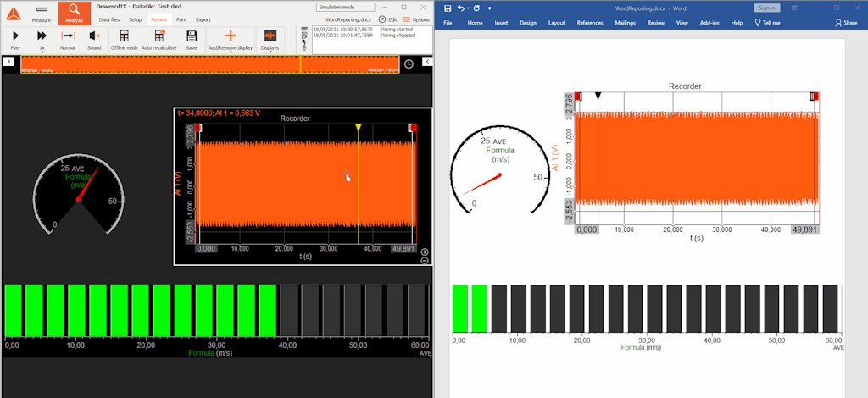This screenshot has width=868, height=398.
Task: Save the datafile with the Save icon
Action: click(192, 40)
